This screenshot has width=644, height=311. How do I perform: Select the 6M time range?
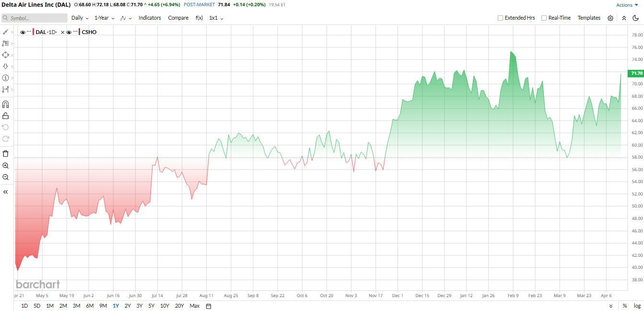click(90, 306)
